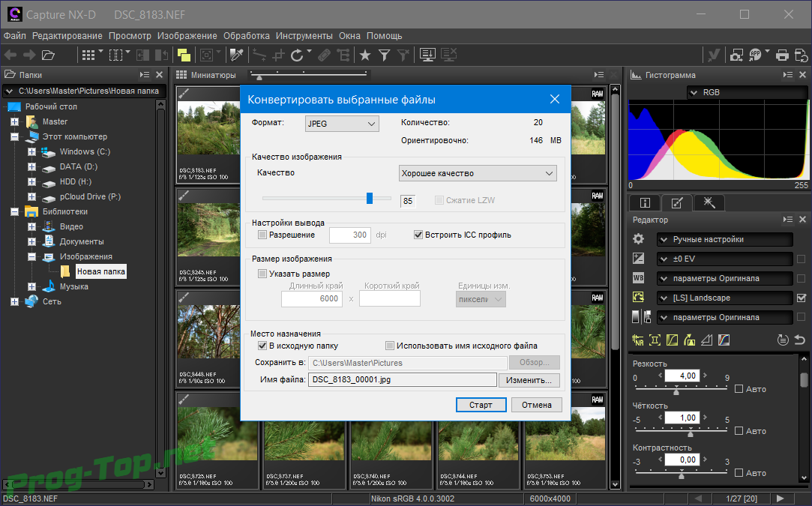Click the white balance WB icon
The image size is (812, 506).
[x=639, y=278]
